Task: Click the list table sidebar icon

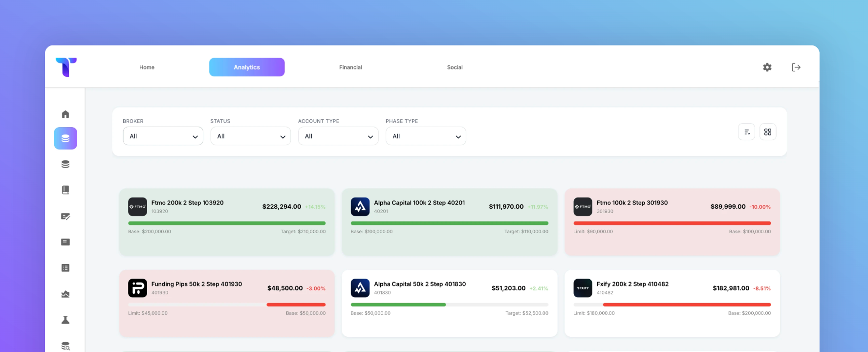Action: pos(65,268)
